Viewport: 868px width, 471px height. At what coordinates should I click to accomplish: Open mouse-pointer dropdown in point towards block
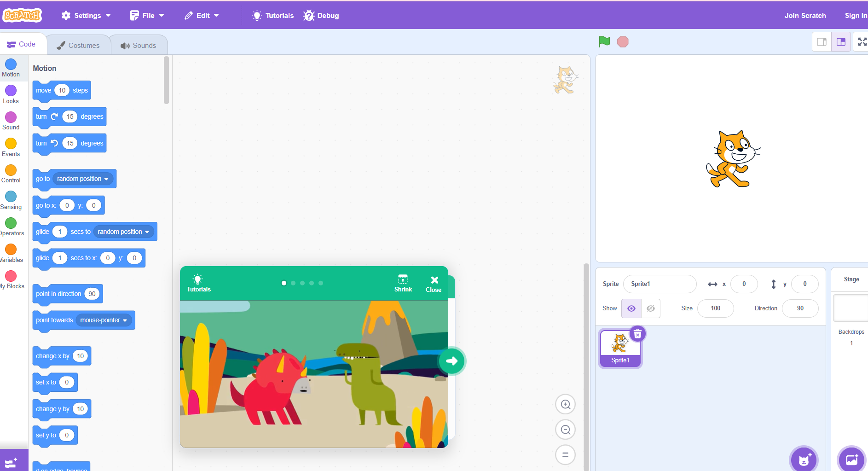point(104,320)
